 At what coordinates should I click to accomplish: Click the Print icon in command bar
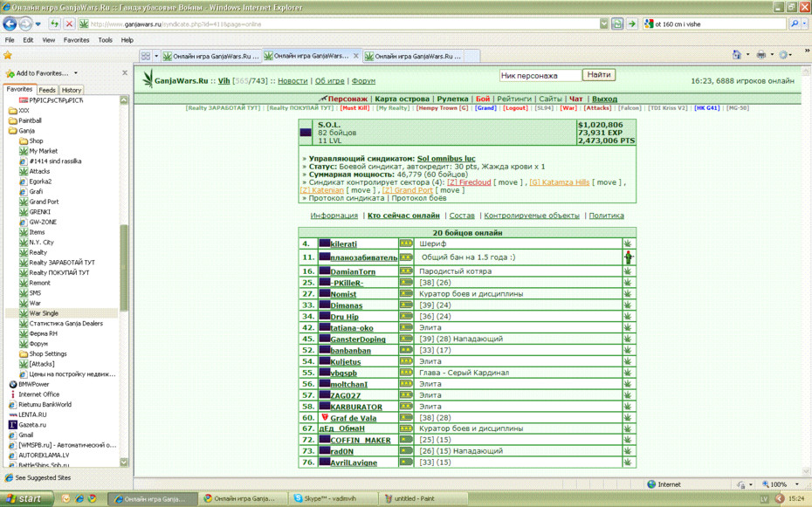click(760, 55)
